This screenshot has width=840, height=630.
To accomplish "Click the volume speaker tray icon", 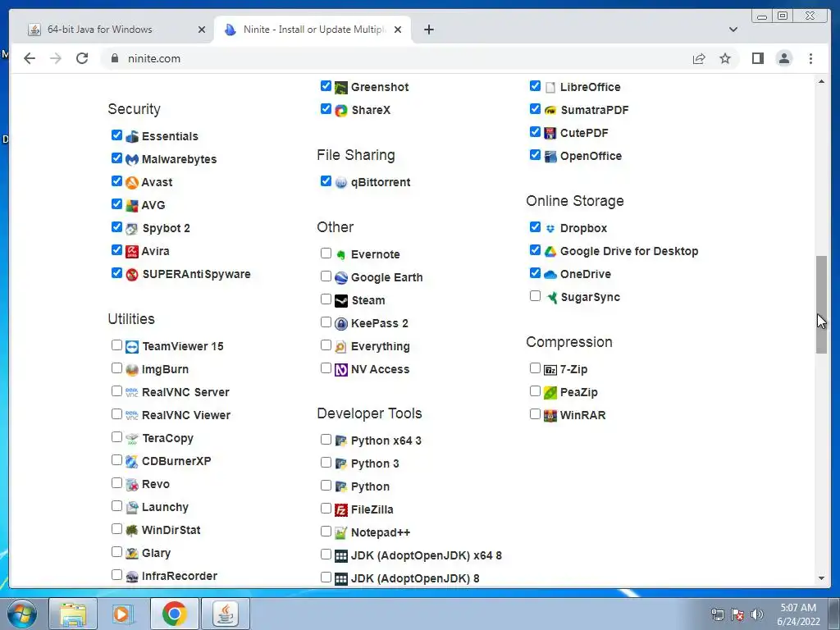I will (x=756, y=614).
